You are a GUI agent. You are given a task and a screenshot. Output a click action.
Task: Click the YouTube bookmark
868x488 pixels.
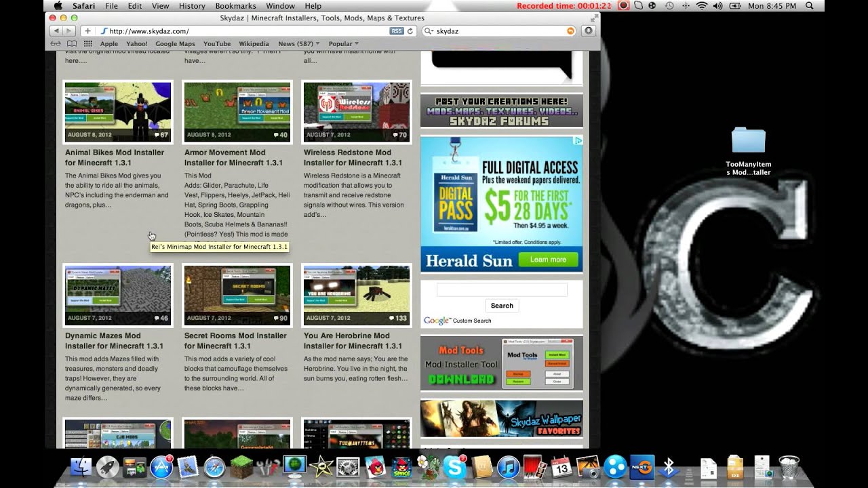click(x=217, y=44)
